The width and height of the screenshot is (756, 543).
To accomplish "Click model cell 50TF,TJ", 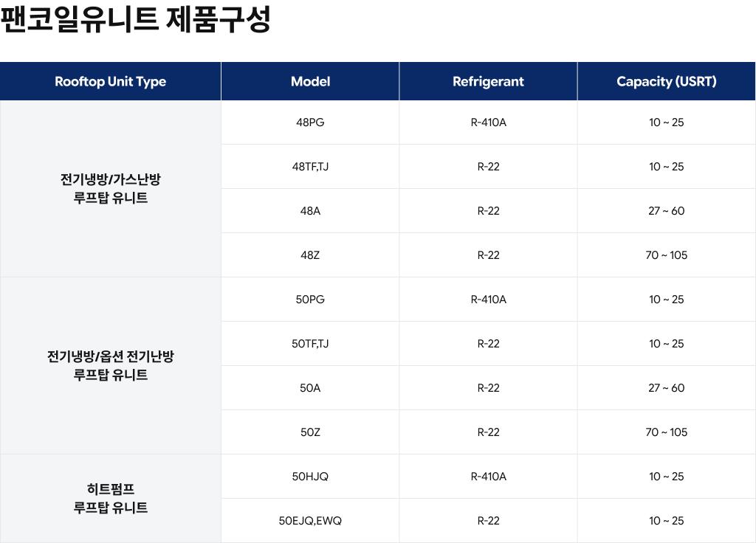I will pyautogui.click(x=310, y=344).
